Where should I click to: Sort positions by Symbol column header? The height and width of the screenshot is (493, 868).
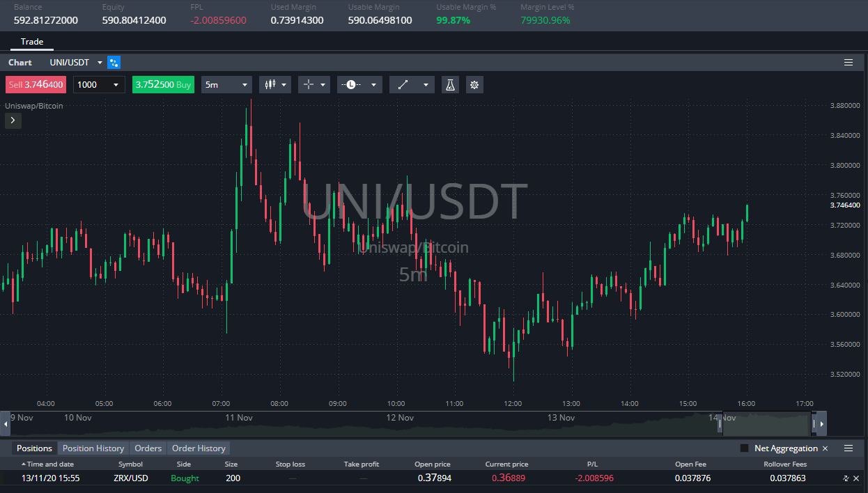[130, 464]
